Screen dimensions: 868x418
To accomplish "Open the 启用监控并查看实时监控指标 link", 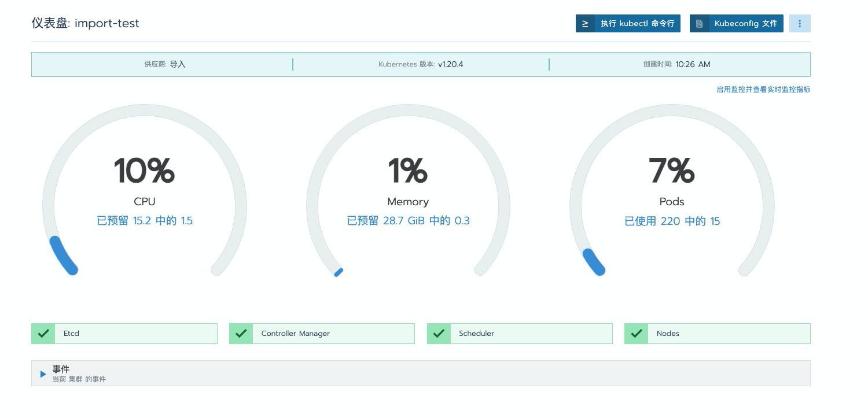I will click(763, 90).
